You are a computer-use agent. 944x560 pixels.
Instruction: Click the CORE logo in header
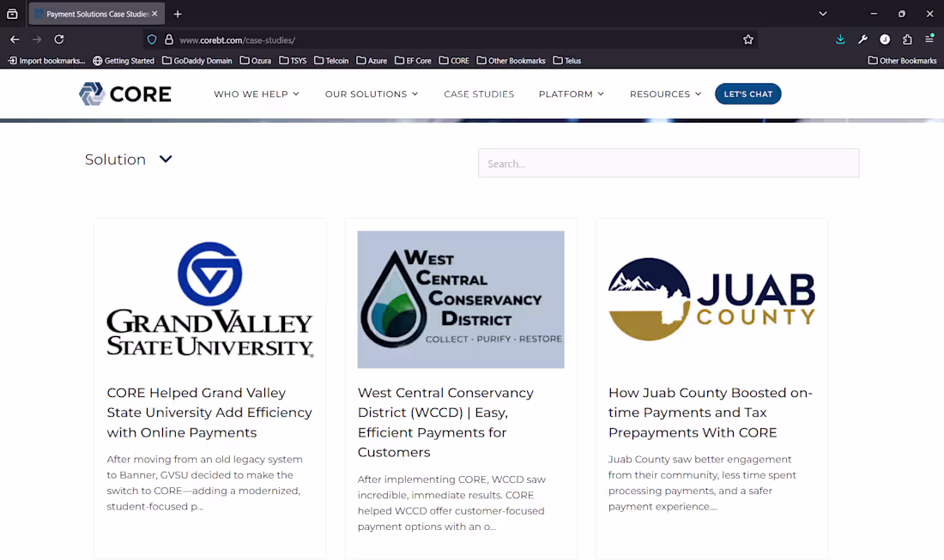point(125,93)
